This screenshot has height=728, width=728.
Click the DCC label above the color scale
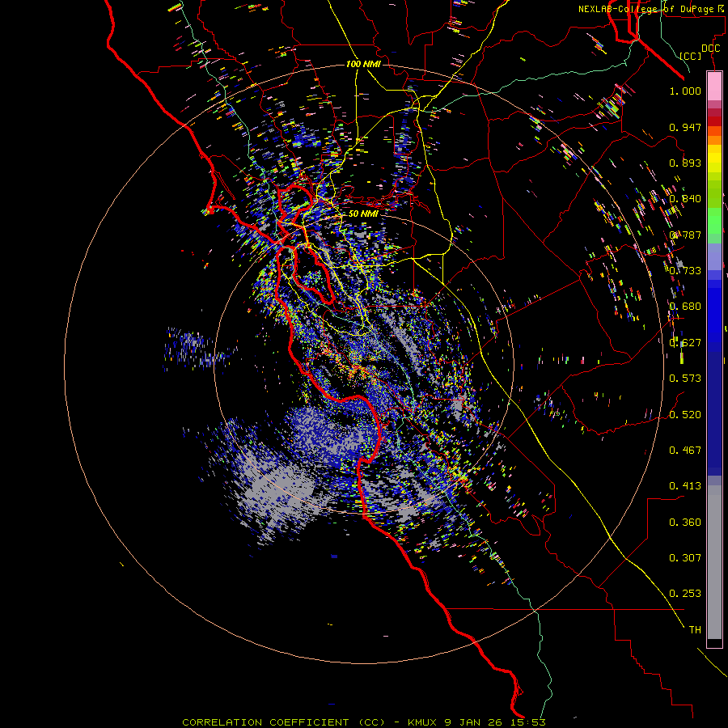coord(710,49)
